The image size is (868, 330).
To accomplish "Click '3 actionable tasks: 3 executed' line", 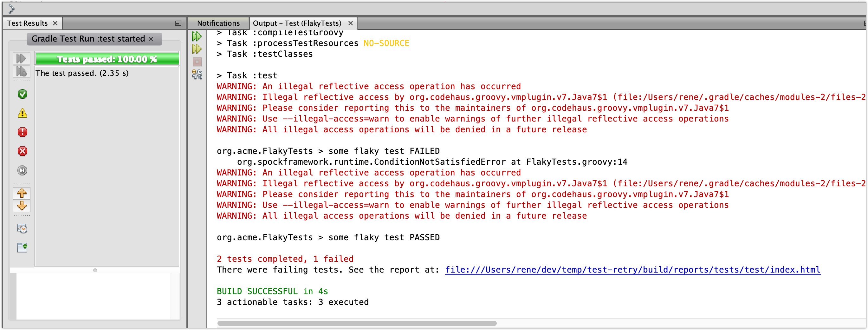I will click(293, 302).
